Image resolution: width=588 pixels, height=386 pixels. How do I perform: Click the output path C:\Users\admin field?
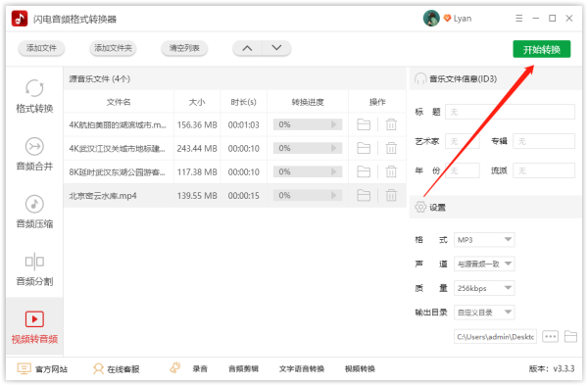coord(495,337)
